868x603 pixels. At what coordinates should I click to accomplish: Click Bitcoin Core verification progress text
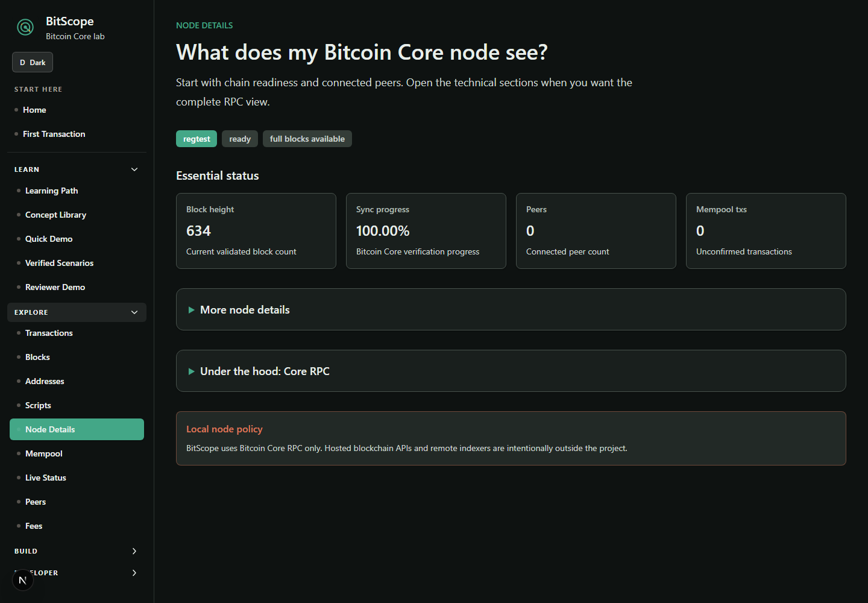pos(418,251)
